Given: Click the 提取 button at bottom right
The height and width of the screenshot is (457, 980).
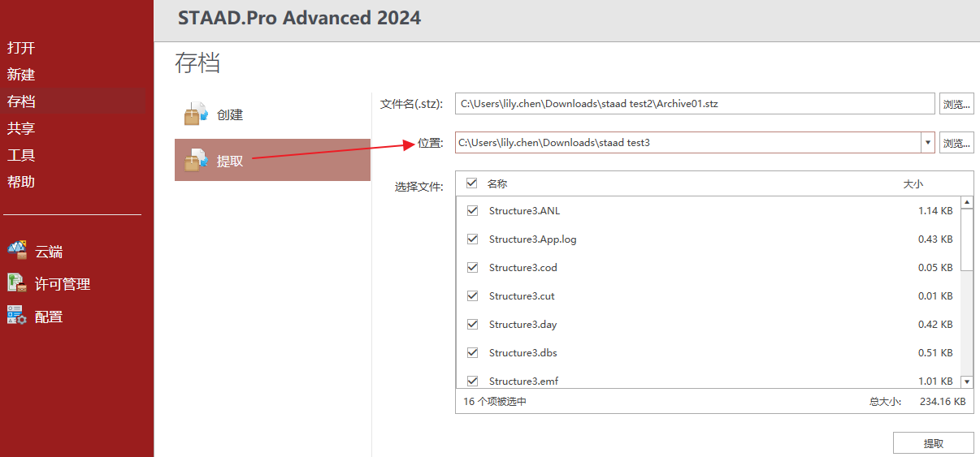Looking at the screenshot, I should (x=933, y=443).
